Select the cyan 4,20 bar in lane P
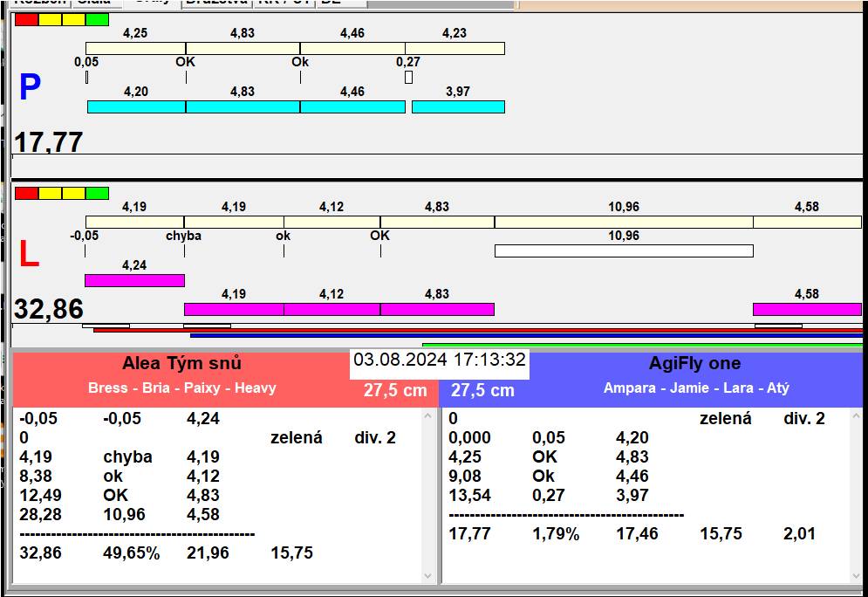 pos(136,106)
